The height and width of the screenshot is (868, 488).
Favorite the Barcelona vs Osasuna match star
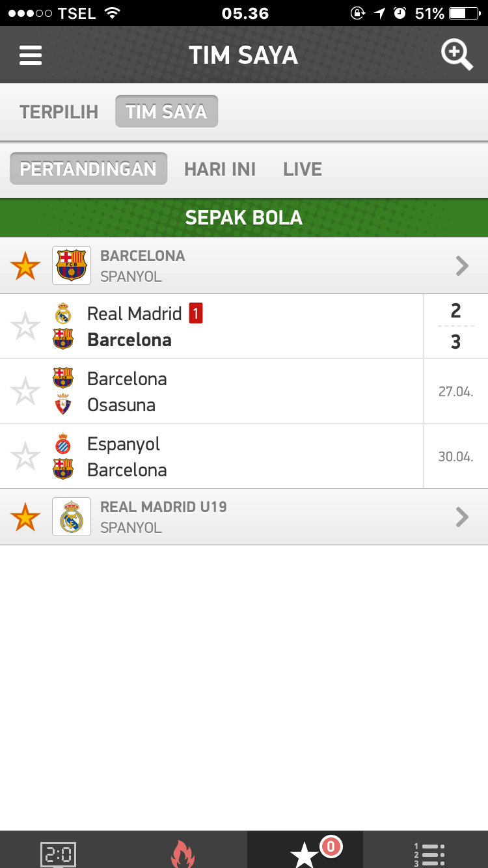(x=25, y=390)
